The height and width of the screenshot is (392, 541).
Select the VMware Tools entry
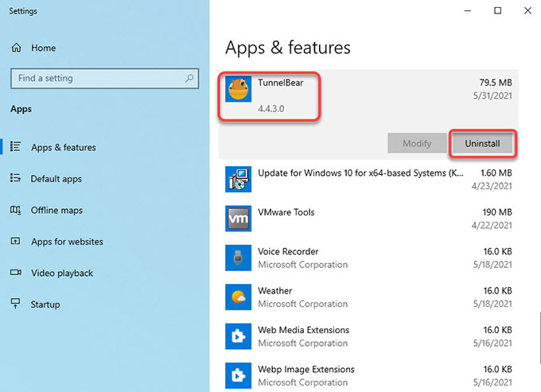tap(368, 219)
